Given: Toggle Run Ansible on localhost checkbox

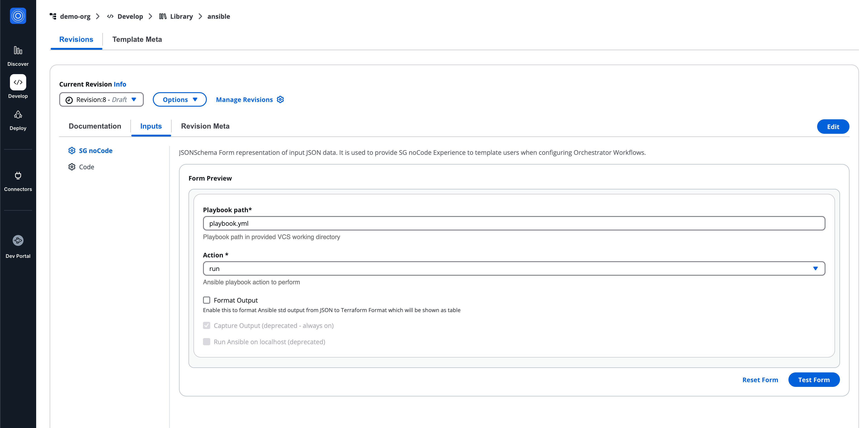Looking at the screenshot, I should click(x=207, y=341).
